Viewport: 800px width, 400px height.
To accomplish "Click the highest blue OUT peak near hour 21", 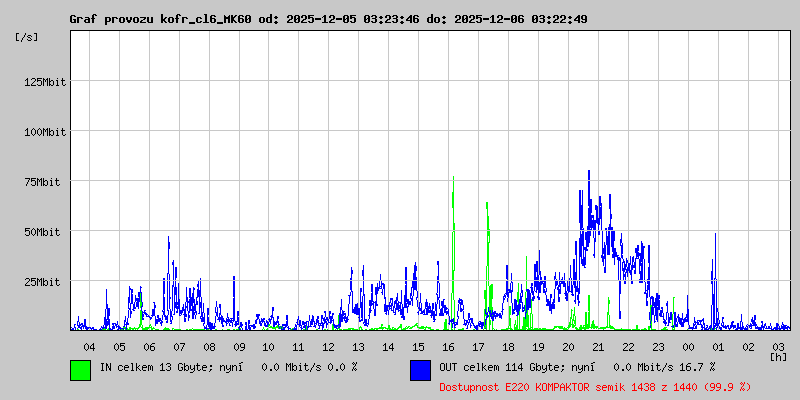I will click(588, 172).
